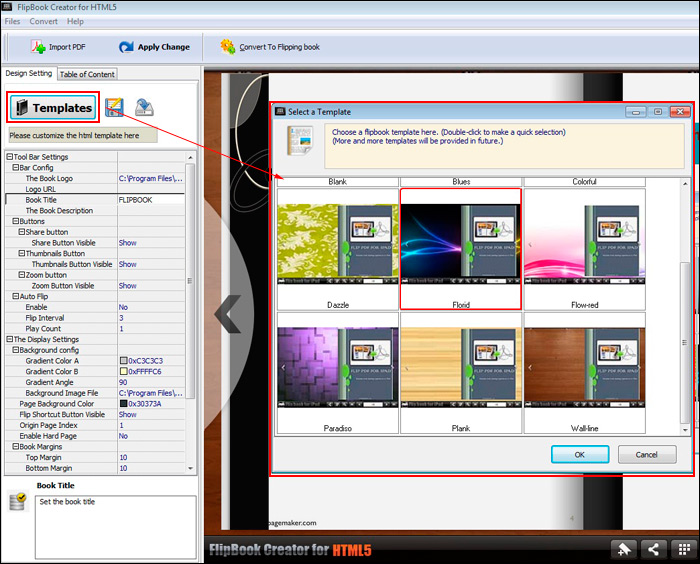Cancel the Select a Template dialog
Viewport: 700px width, 564px height.
point(647,455)
